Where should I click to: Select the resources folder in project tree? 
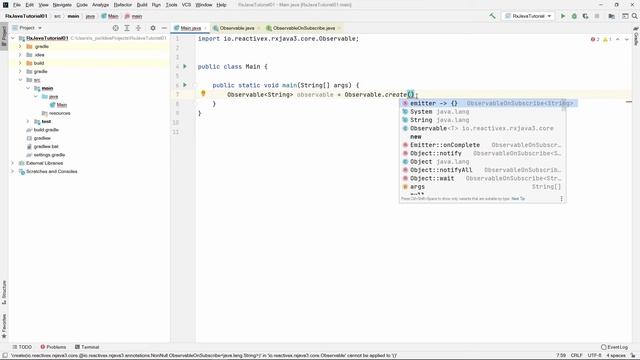(59, 113)
